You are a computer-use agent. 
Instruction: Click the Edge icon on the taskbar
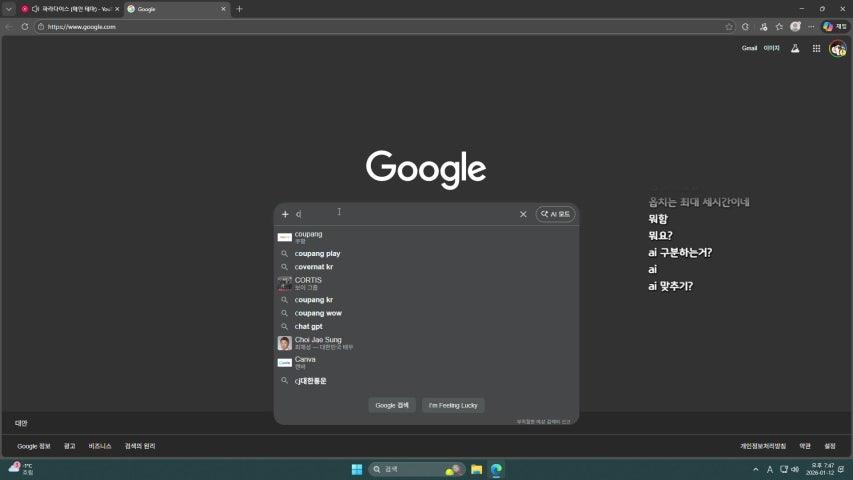point(496,469)
